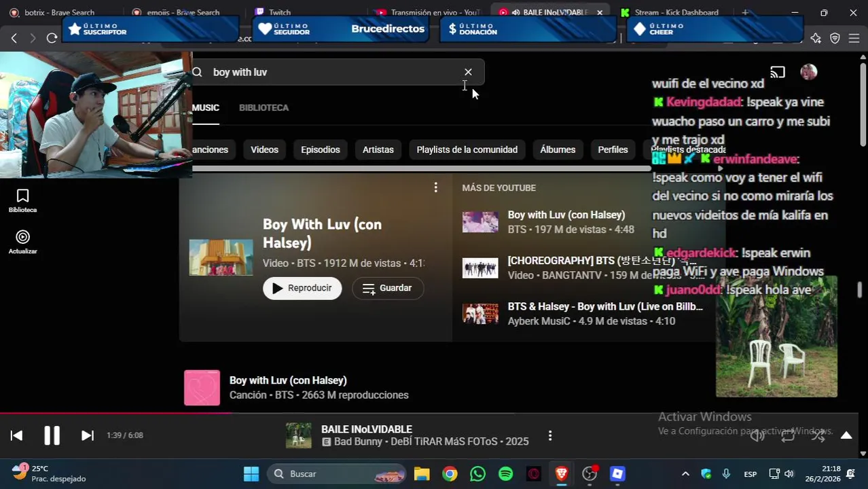Open BTS & Halsey Live on Billboard result
Image resolution: width=868 pixels, height=489 pixels.
point(605,306)
